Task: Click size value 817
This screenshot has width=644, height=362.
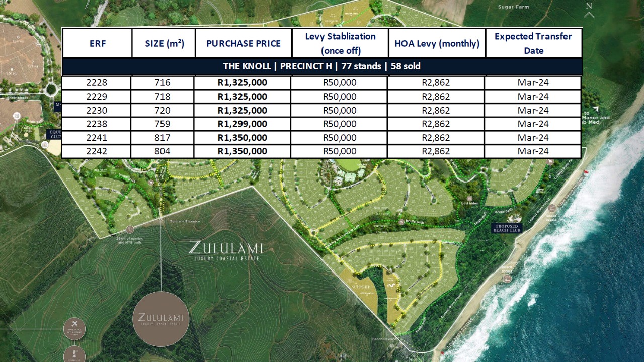Action: pyautogui.click(x=163, y=138)
